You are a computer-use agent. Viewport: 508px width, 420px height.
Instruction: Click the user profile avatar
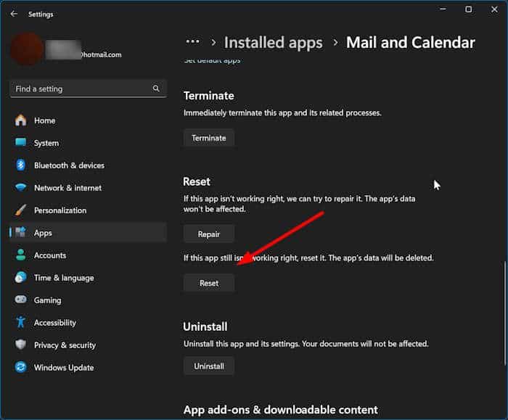(x=27, y=49)
